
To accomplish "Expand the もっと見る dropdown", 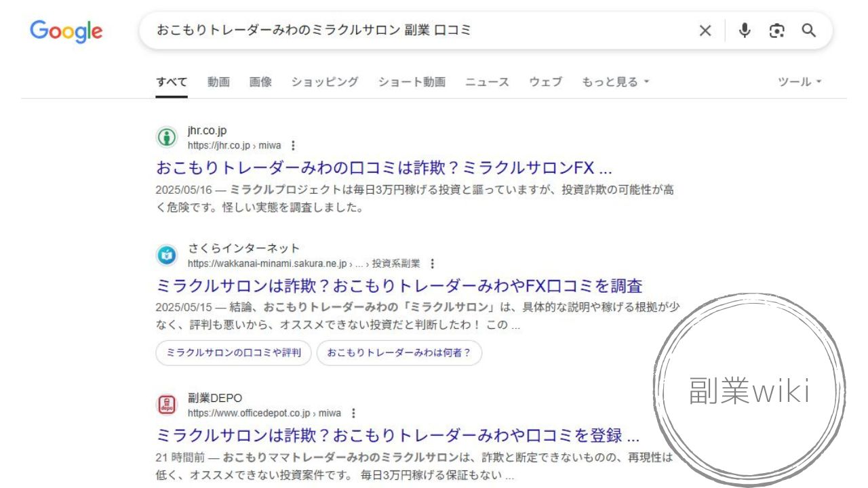I will 616,82.
